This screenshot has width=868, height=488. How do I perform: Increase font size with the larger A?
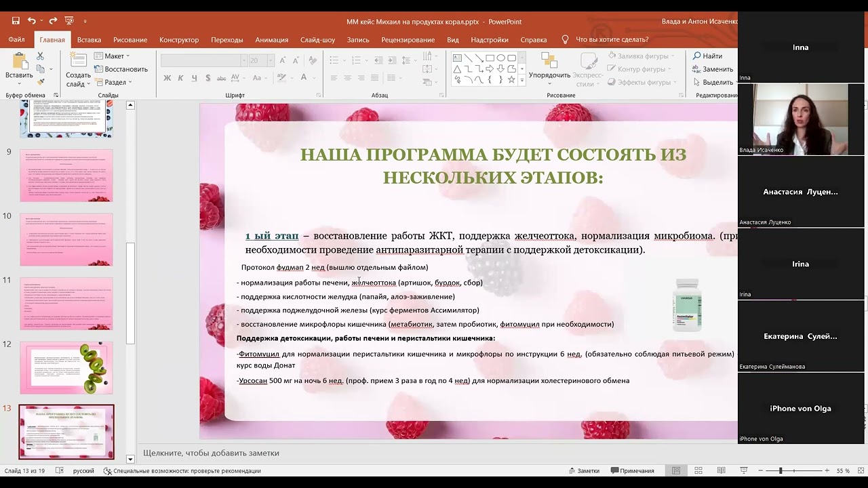283,60
